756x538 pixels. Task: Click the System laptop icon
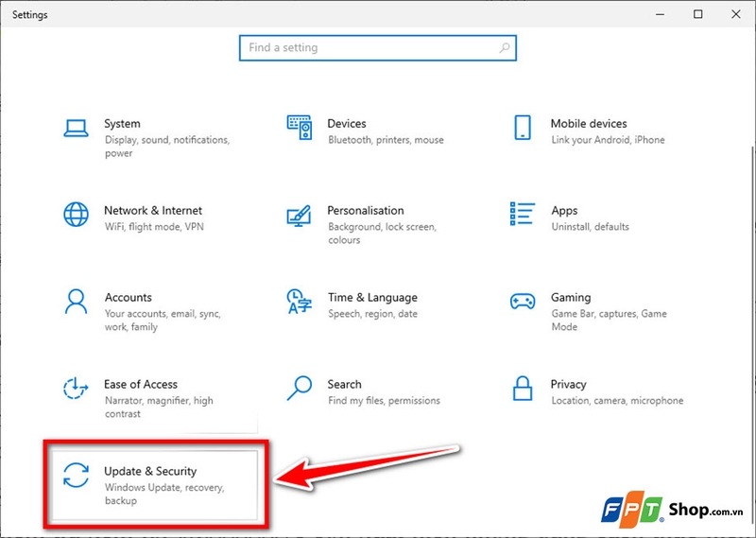pos(76,128)
